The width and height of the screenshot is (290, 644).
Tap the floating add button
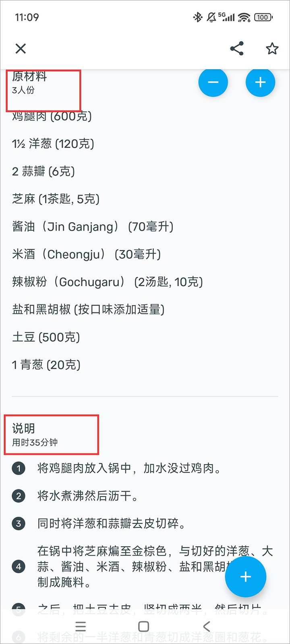(x=245, y=577)
